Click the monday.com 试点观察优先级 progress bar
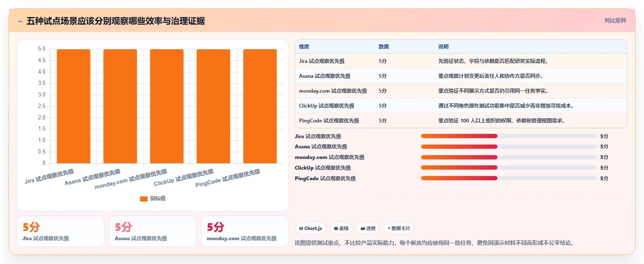 tap(508, 157)
